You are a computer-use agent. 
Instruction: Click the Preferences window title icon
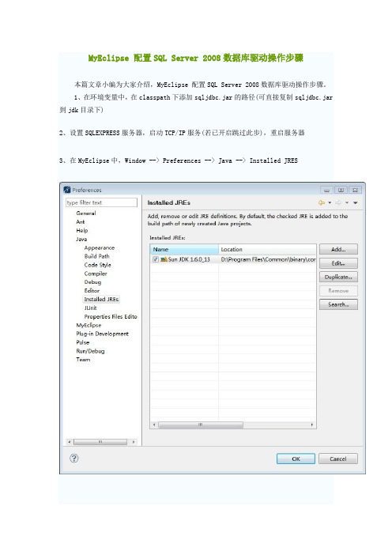67,190
